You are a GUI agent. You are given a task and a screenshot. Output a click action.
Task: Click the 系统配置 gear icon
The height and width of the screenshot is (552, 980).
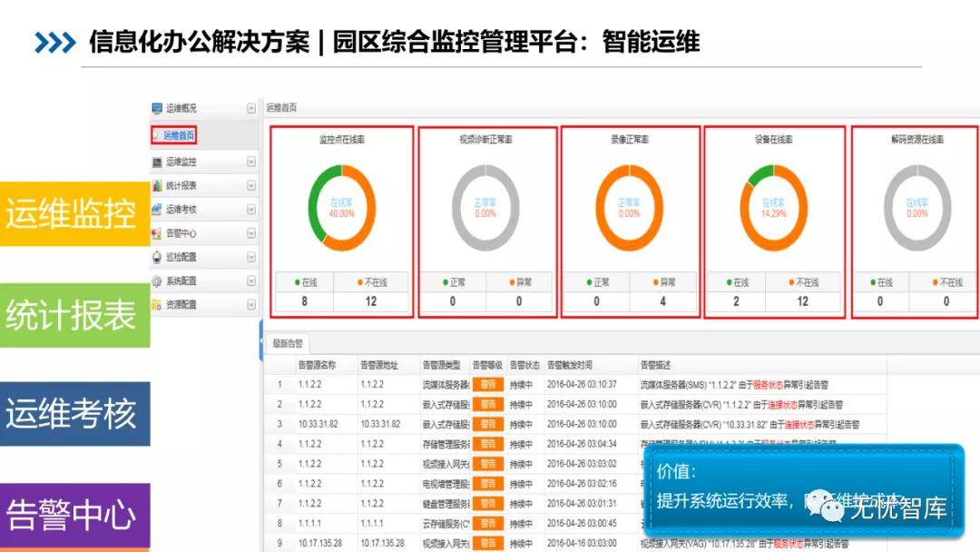157,281
